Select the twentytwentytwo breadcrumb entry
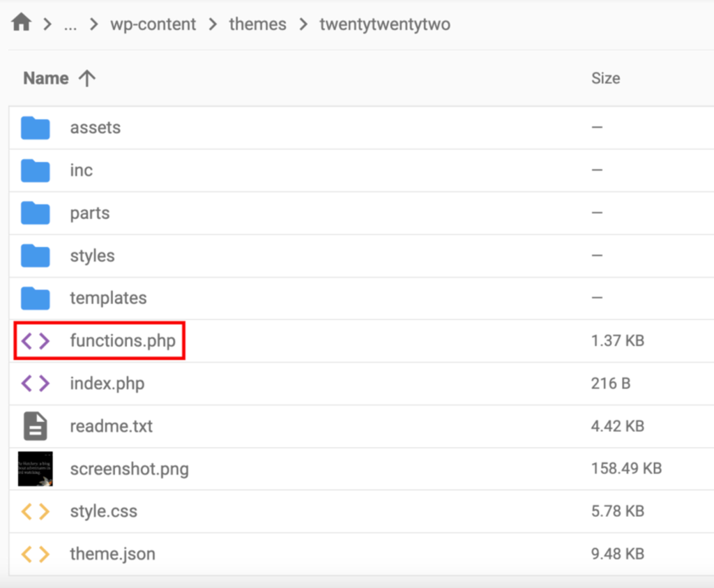Screen dimensions: 714x588 pos(385,24)
